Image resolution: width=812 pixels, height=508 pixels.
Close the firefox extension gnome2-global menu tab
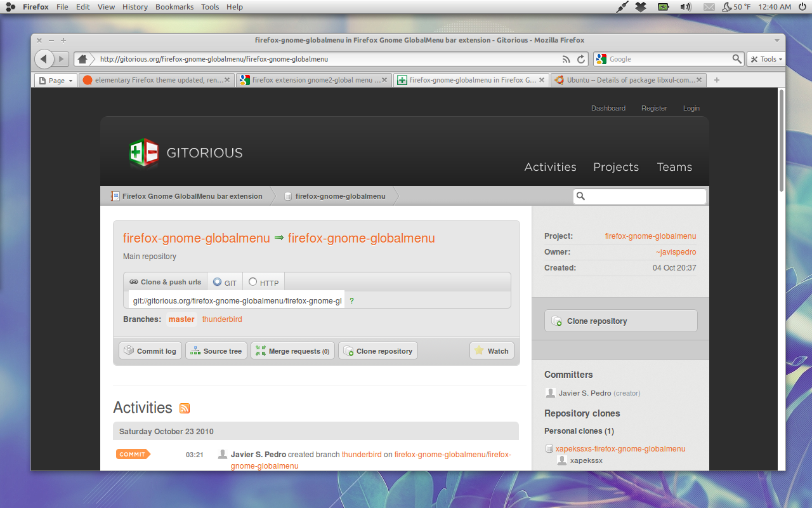point(385,80)
